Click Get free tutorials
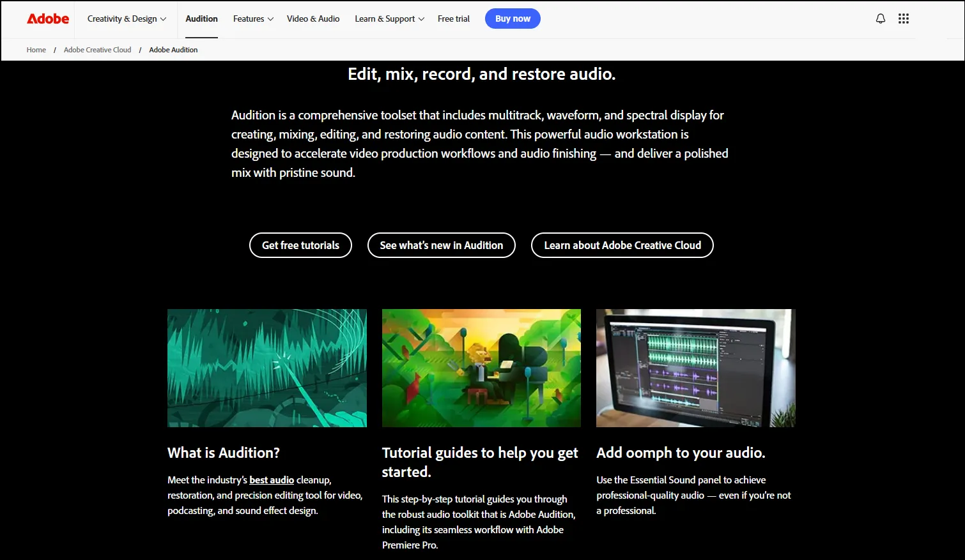 click(300, 245)
